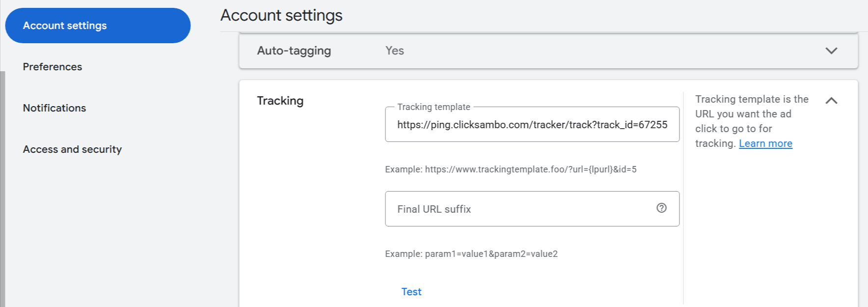868x307 pixels.
Task: Expand the Auto-tagging section chevron
Action: coord(831,51)
